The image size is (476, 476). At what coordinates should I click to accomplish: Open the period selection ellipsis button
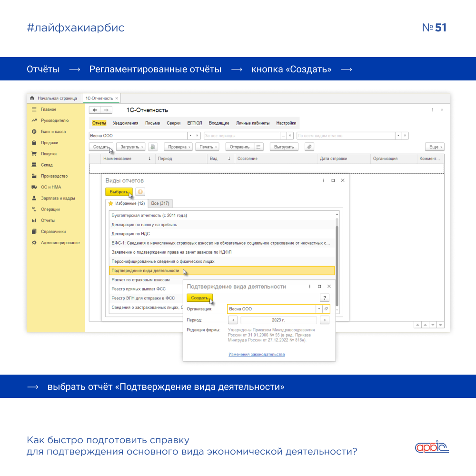[x=283, y=136]
